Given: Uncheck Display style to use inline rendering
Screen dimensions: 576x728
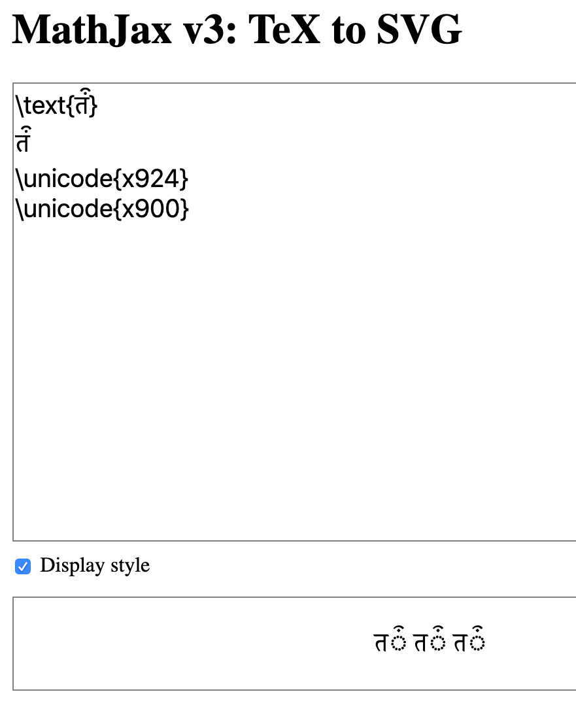Looking at the screenshot, I should click(22, 566).
